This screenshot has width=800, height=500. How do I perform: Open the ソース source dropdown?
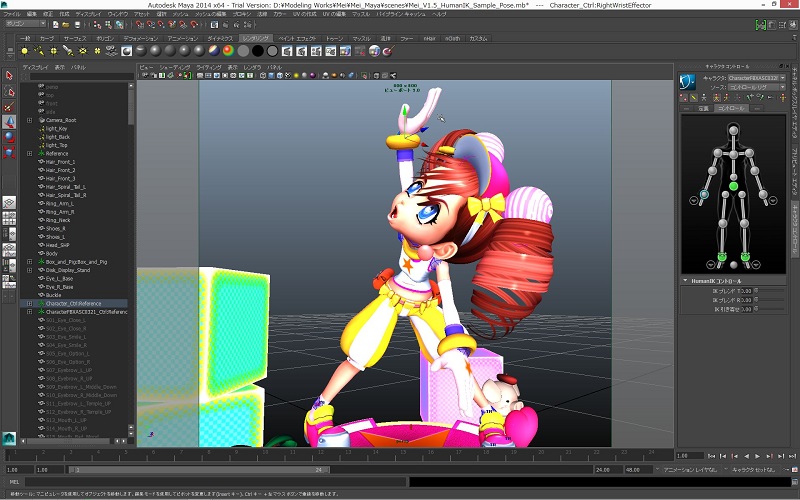757,87
